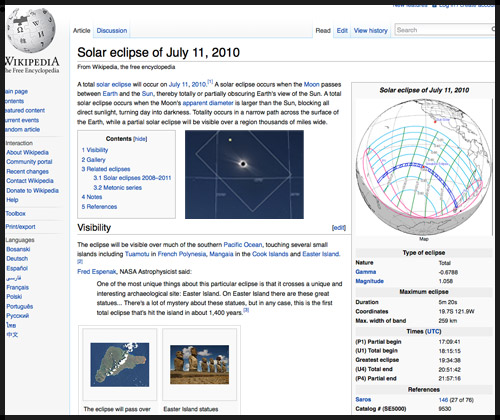The width and height of the screenshot is (500, 420).
Task: Collapse the Languages sidebar section
Action: point(20,240)
